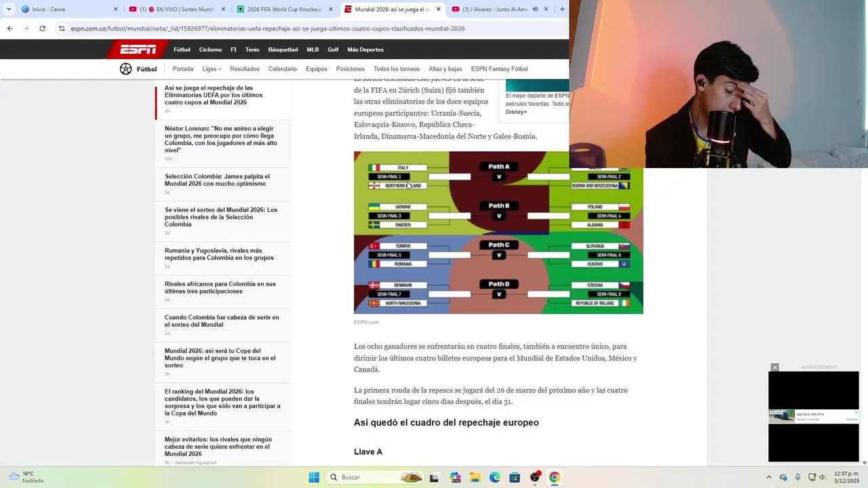Open the clock showing 12:37 p. m.
The width and height of the screenshot is (868, 488).
846,477
